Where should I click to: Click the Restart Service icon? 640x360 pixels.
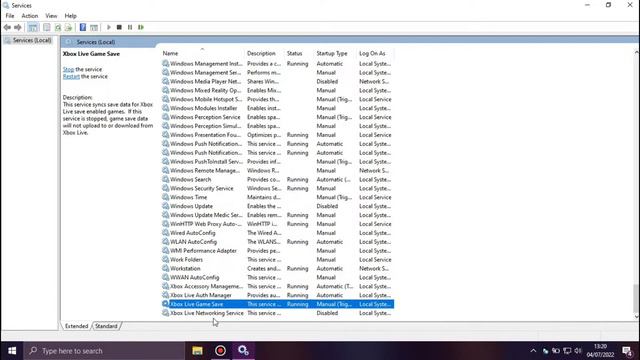coord(141,27)
